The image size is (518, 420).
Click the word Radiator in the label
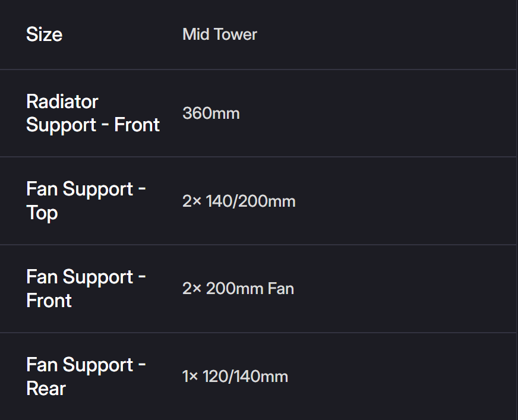[62, 102]
